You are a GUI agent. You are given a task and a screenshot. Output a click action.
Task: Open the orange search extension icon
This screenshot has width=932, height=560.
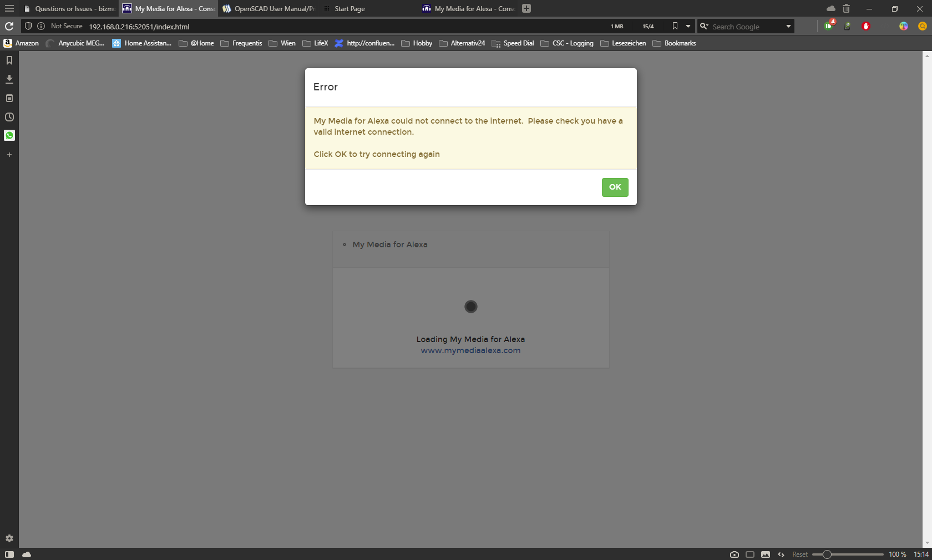click(x=923, y=26)
